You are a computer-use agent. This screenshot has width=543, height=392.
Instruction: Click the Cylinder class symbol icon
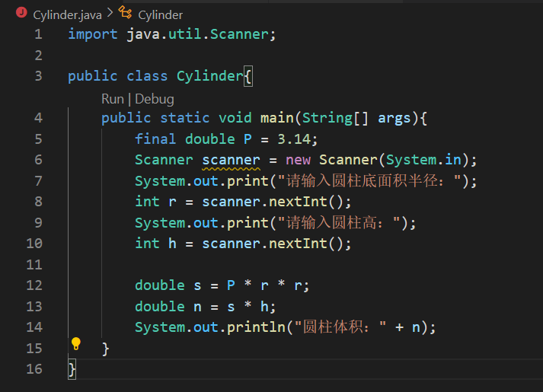125,12
